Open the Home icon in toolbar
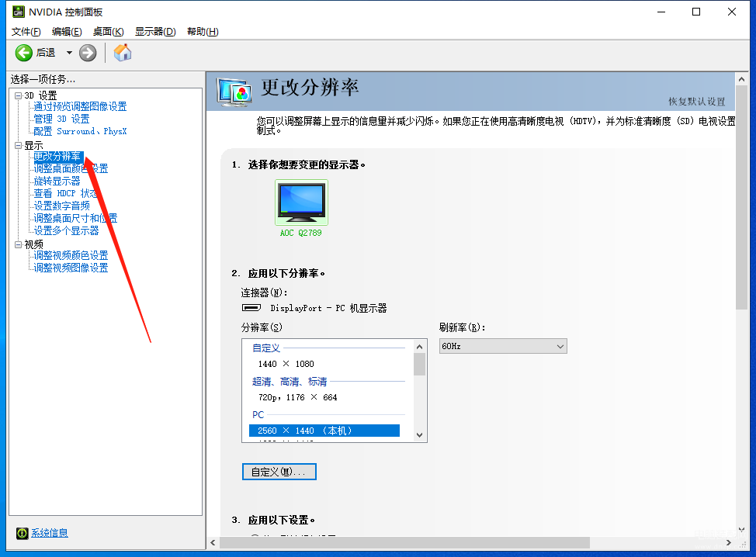The image size is (756, 557). pos(123,53)
